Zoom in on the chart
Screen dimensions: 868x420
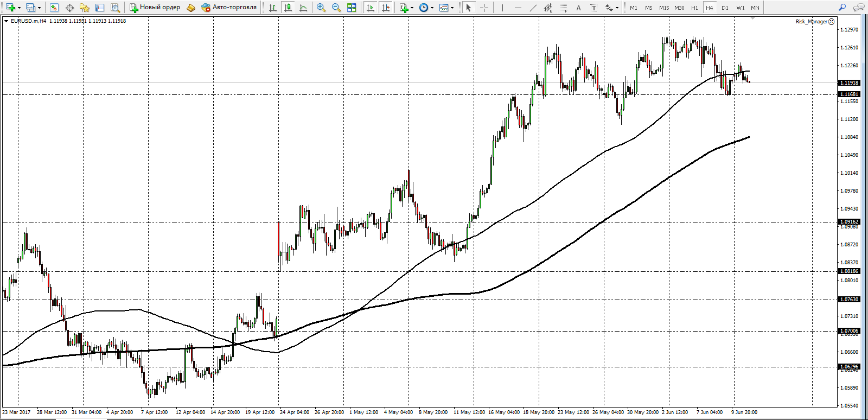click(x=321, y=8)
